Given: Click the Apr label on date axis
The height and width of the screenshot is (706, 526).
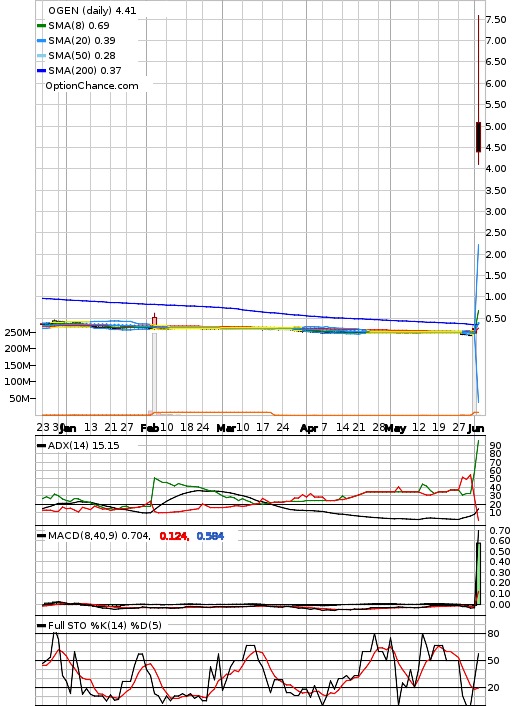Looking at the screenshot, I should 309,428.
